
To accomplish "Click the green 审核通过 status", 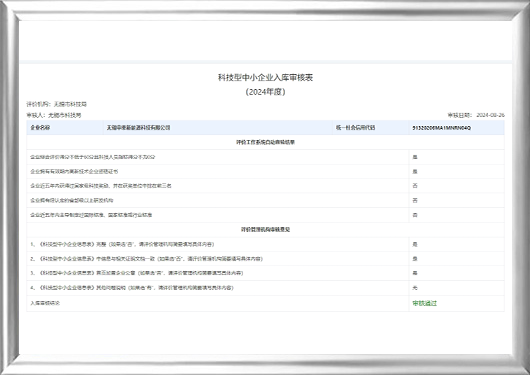I will [x=425, y=303].
